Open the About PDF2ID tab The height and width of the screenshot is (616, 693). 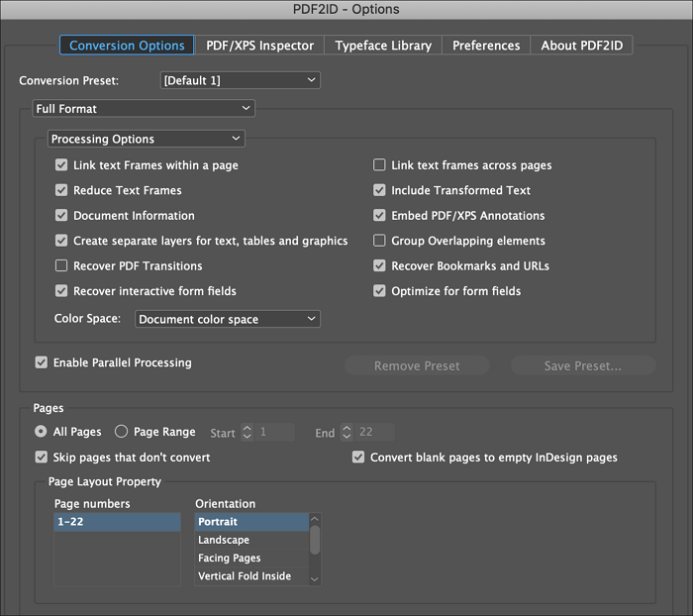[x=581, y=46]
